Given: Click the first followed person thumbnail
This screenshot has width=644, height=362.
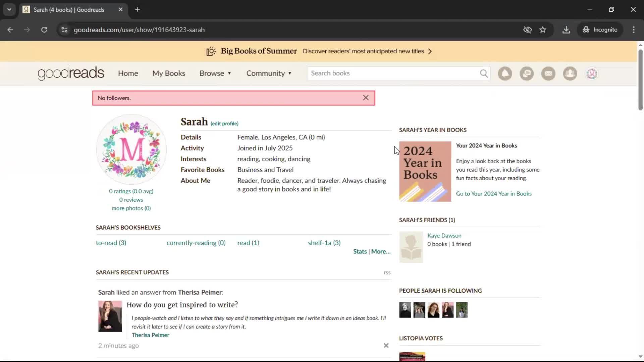Looking at the screenshot, I should (405, 310).
